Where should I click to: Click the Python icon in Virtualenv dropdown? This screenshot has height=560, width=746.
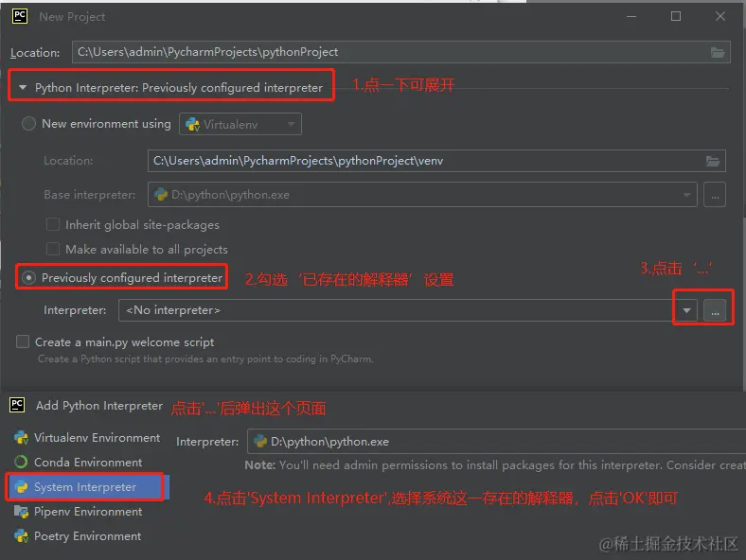192,125
